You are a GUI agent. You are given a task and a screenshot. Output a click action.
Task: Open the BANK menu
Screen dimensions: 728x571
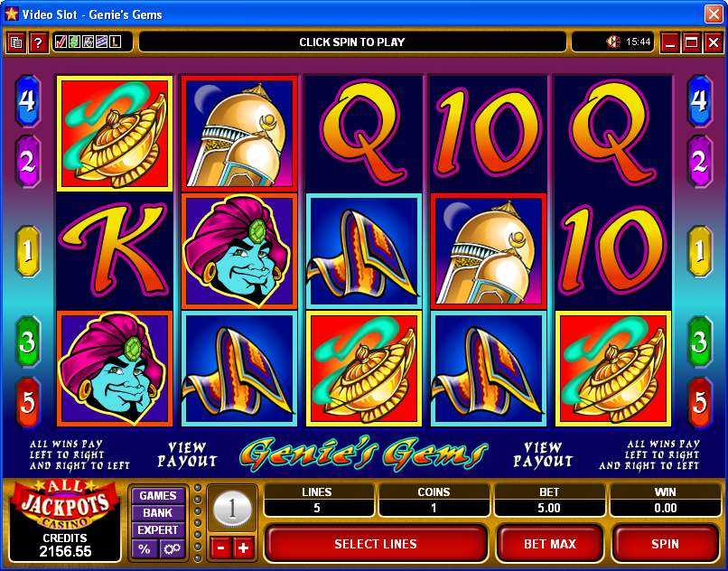point(158,513)
